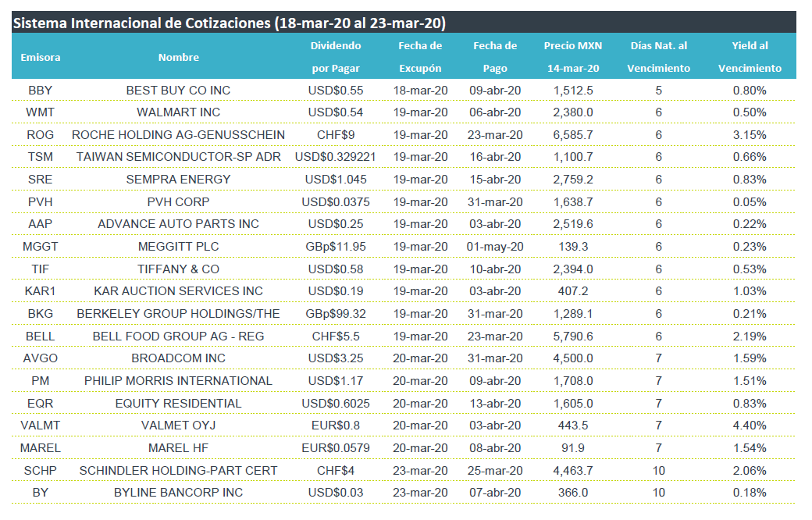Select the name 'BROADCOM INC'

[x=178, y=358]
